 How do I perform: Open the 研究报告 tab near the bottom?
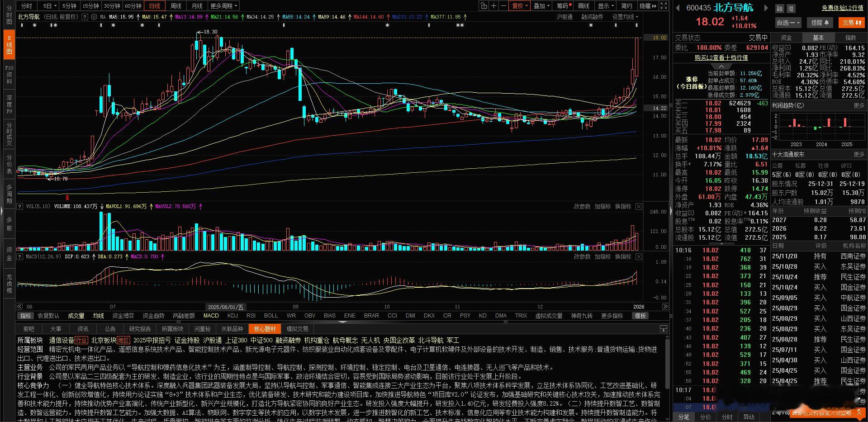click(x=140, y=329)
